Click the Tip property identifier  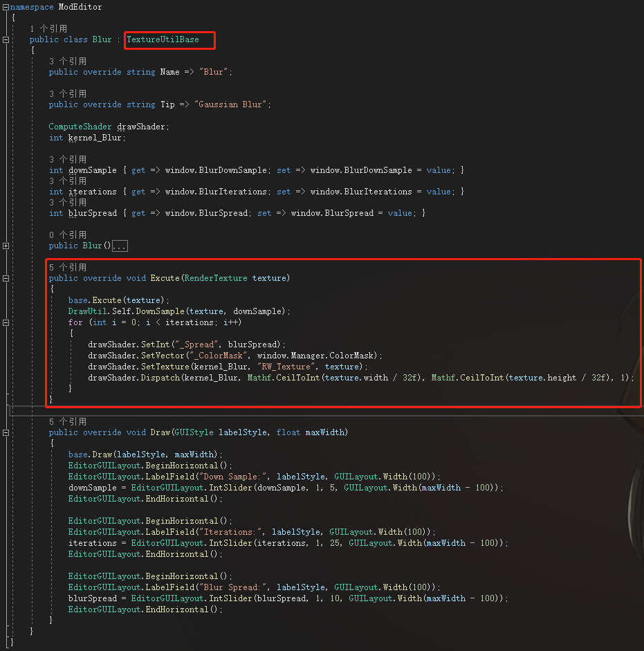click(168, 104)
